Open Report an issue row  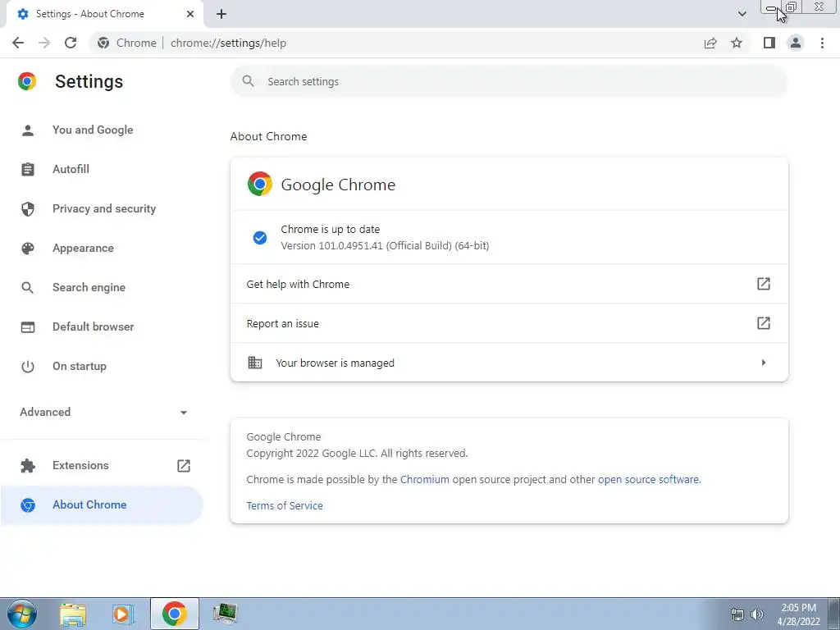509,323
